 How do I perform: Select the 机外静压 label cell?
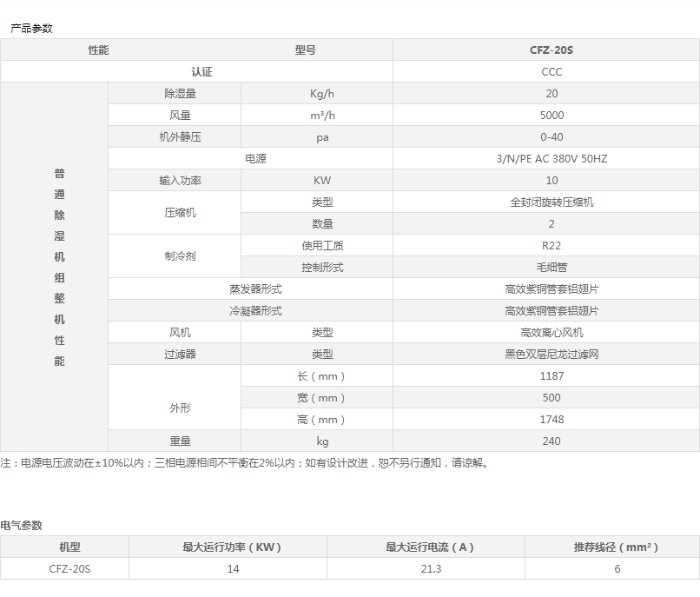coord(180,137)
